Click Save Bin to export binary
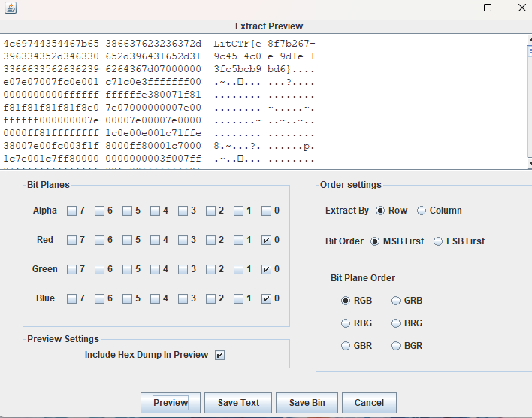 click(307, 403)
